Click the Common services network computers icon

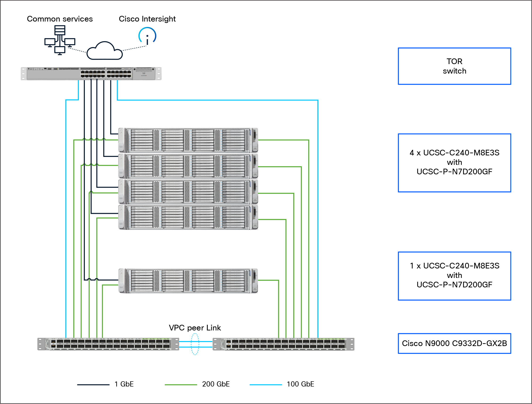(x=60, y=40)
